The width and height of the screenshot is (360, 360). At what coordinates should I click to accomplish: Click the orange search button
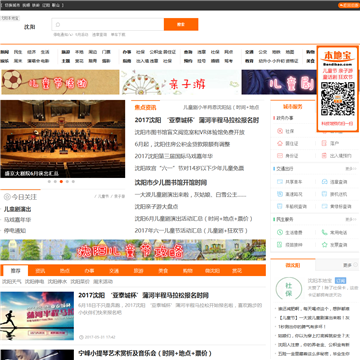pyautogui.click(x=181, y=24)
